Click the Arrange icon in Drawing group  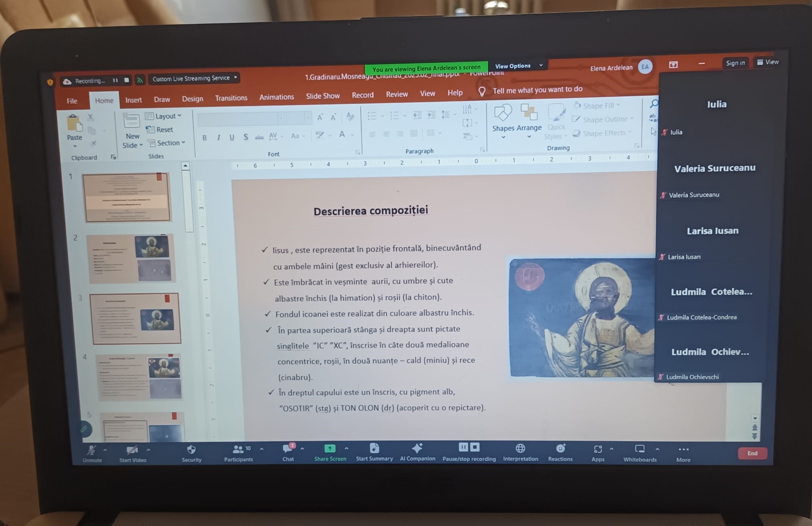coord(529,112)
